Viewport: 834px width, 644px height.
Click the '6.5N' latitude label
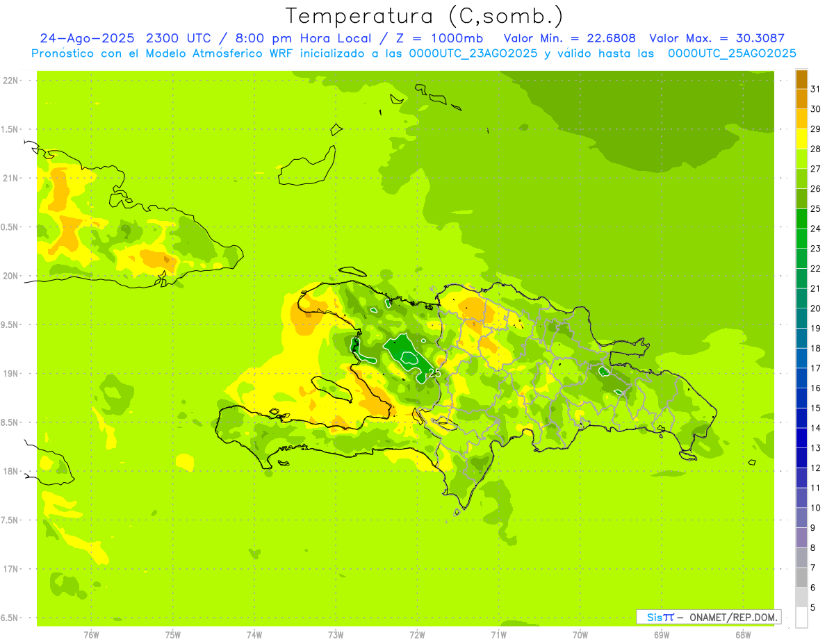coord(10,618)
